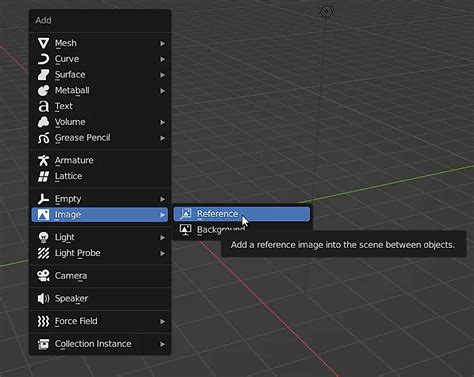
Task: Click the Surface icon
Action: click(43, 75)
